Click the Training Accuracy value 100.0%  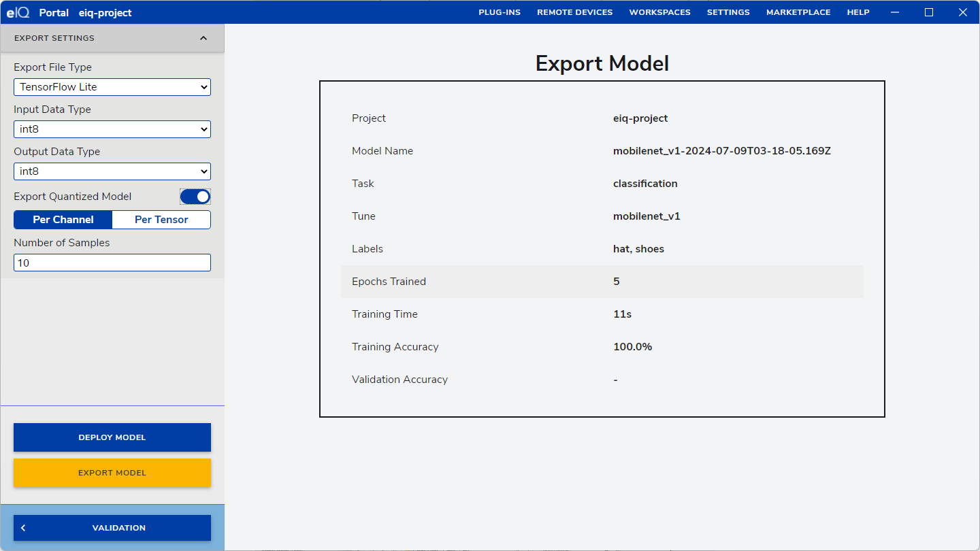[632, 347]
